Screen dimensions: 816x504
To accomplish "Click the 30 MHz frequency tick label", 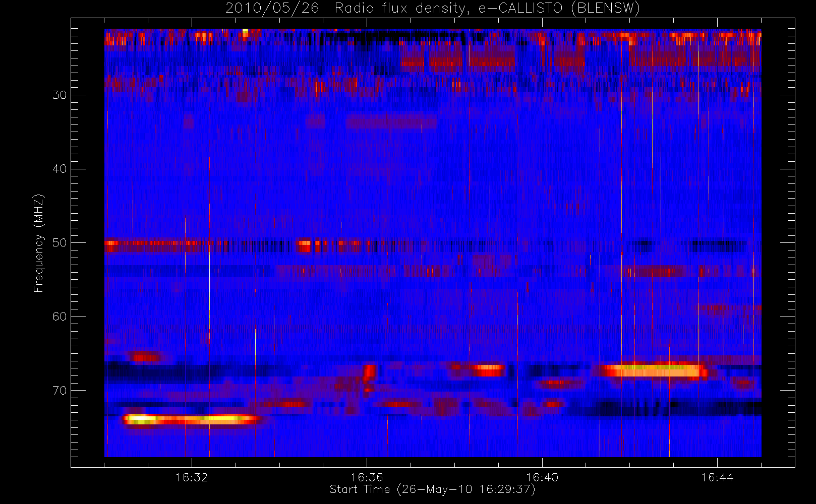I will pos(60,95).
